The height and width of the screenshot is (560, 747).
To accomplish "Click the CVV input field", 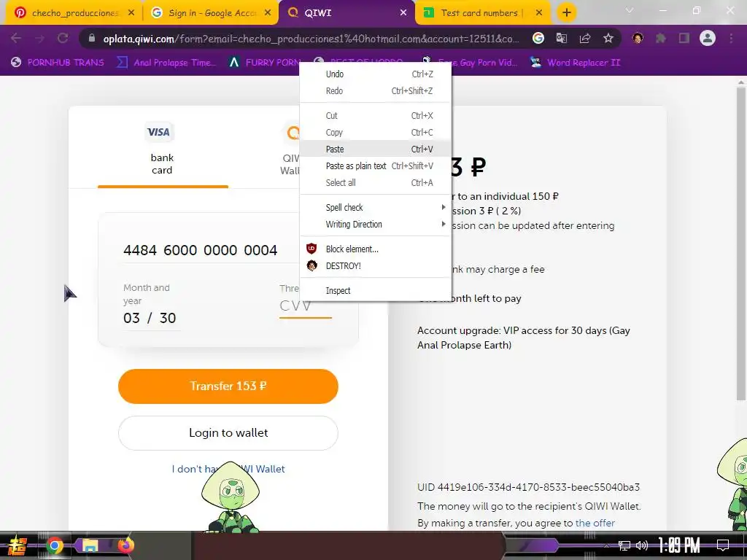I will click(x=305, y=306).
